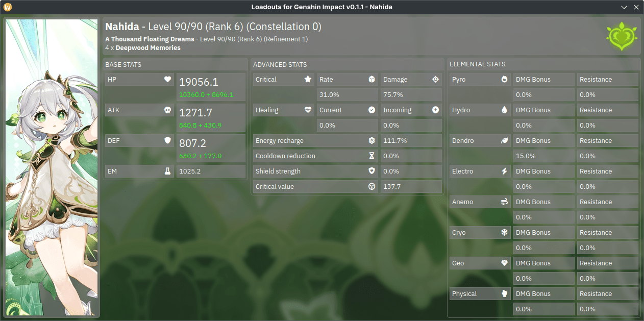Click the Anemo Resistance label

tap(596, 202)
